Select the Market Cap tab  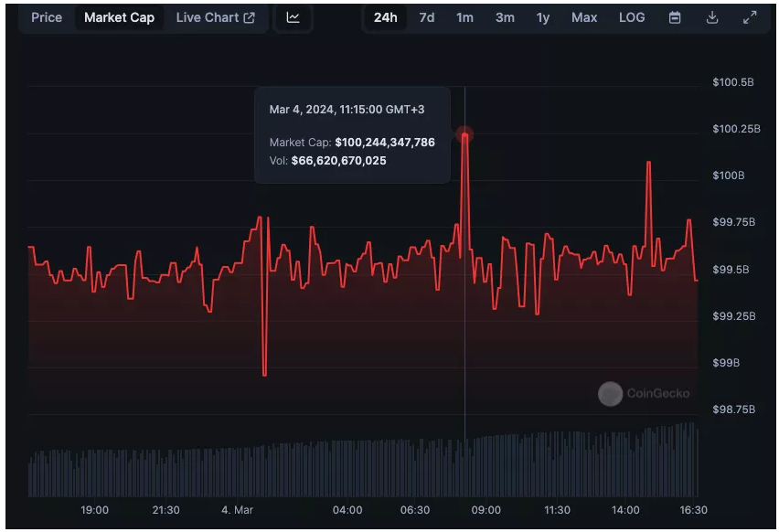pos(119,17)
